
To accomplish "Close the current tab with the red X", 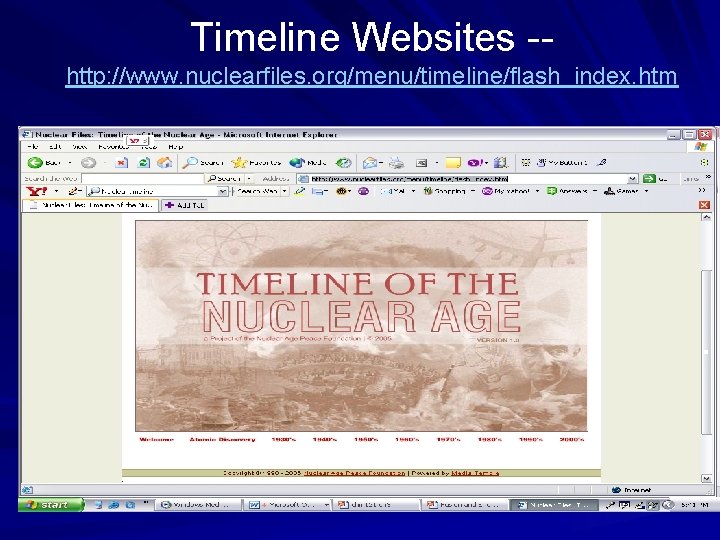I will tap(704, 205).
